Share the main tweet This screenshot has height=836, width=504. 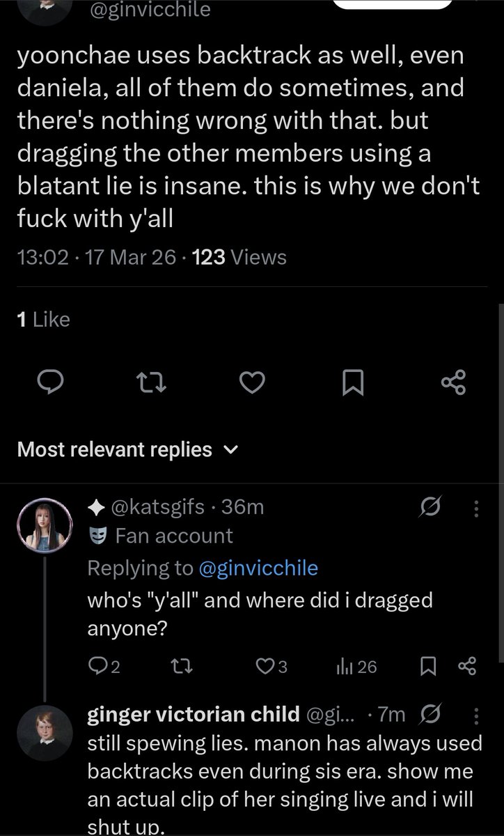tap(453, 382)
